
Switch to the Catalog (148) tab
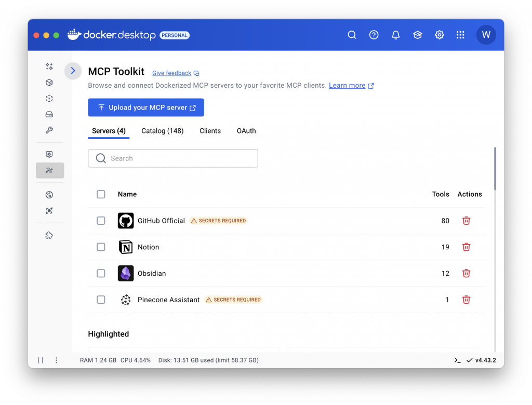pyautogui.click(x=162, y=131)
